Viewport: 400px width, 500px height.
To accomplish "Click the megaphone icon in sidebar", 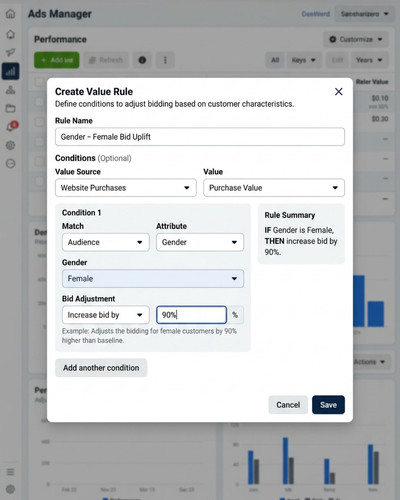I will coord(11,52).
